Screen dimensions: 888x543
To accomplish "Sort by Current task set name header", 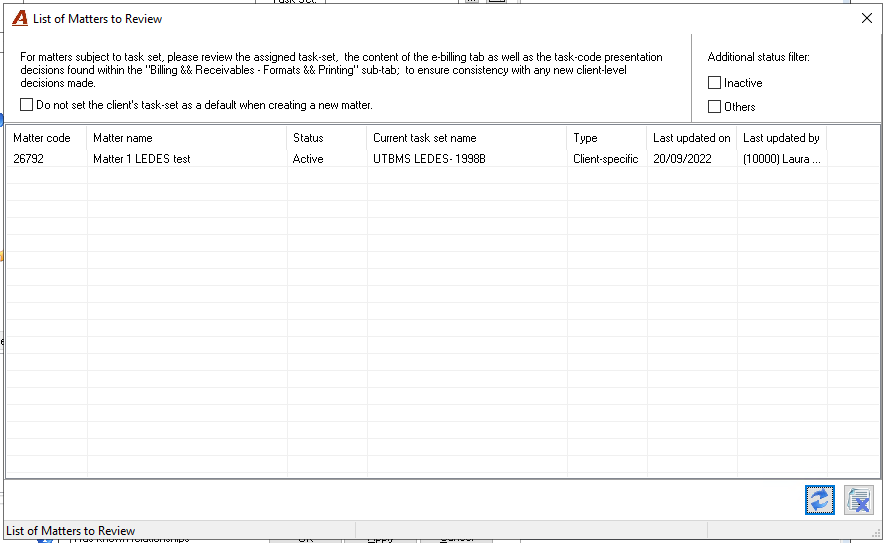I will pyautogui.click(x=467, y=138).
